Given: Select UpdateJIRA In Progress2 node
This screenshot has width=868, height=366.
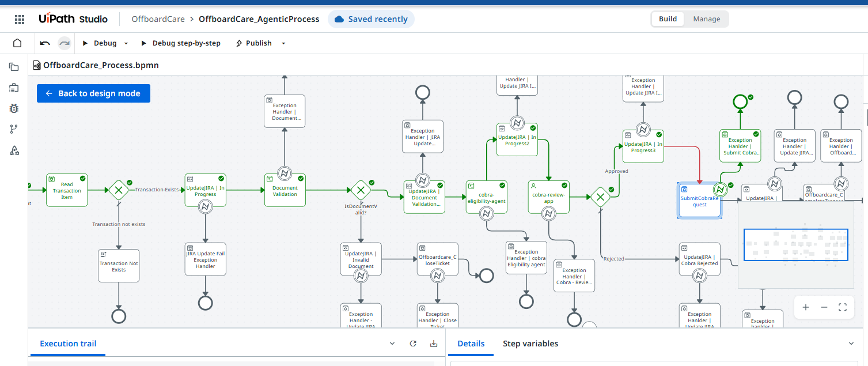Looking at the screenshot, I should click(517, 139).
